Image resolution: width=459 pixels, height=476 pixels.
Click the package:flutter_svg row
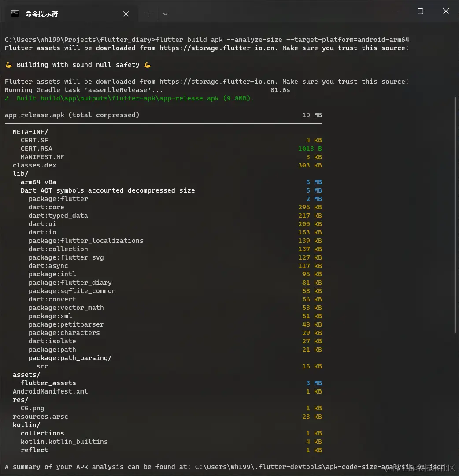(x=175, y=257)
